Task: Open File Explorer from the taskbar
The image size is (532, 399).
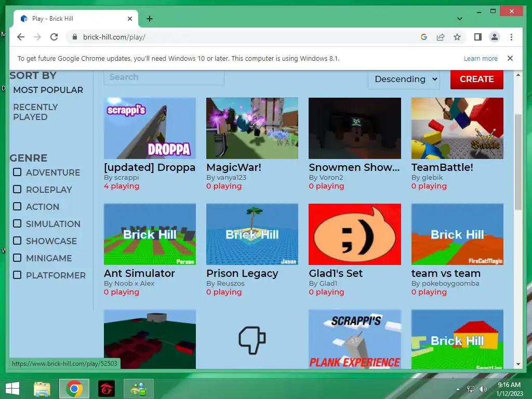Action: tap(42, 389)
